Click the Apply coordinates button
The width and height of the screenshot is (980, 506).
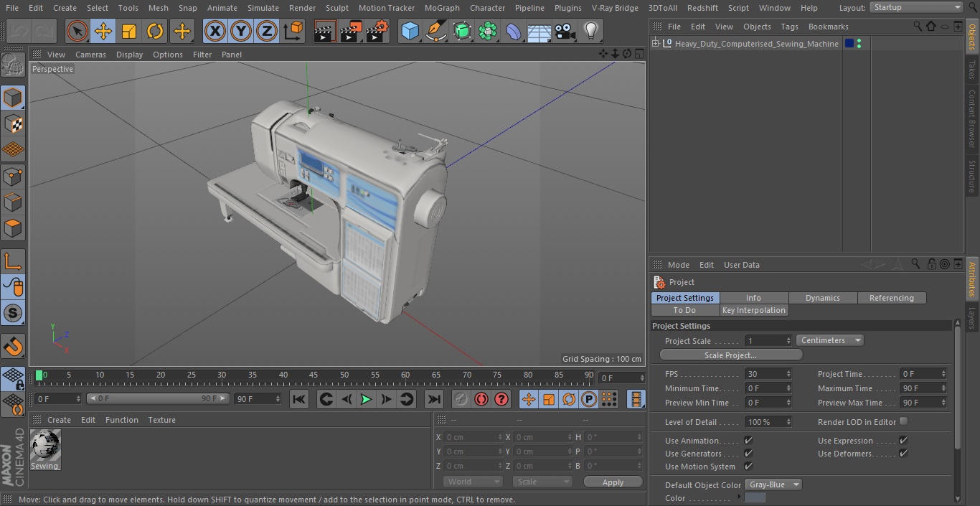coord(613,482)
